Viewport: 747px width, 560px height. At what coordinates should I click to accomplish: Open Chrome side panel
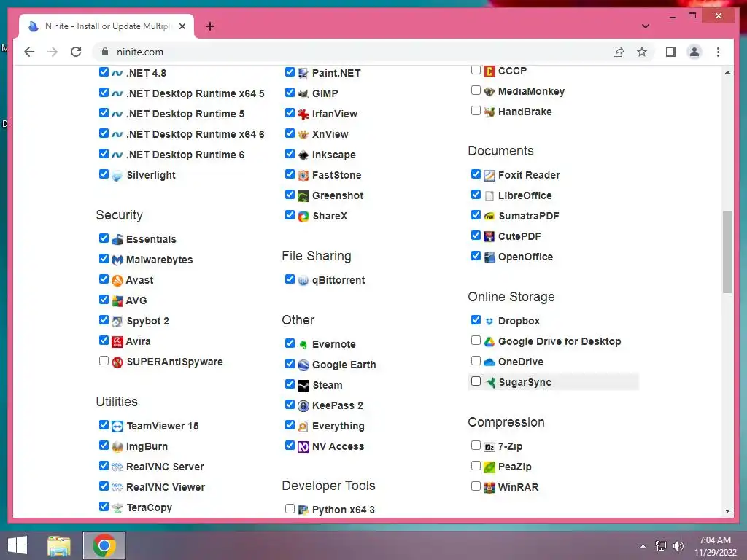671,52
